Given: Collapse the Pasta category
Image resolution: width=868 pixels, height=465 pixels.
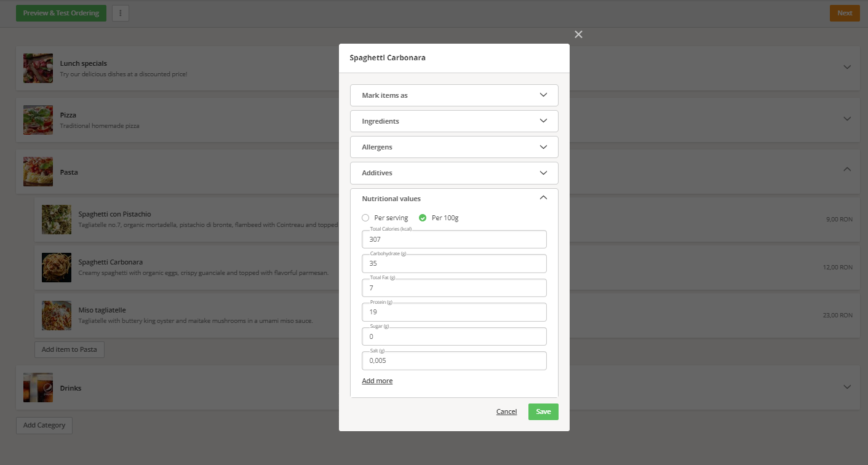Looking at the screenshot, I should tap(847, 169).
